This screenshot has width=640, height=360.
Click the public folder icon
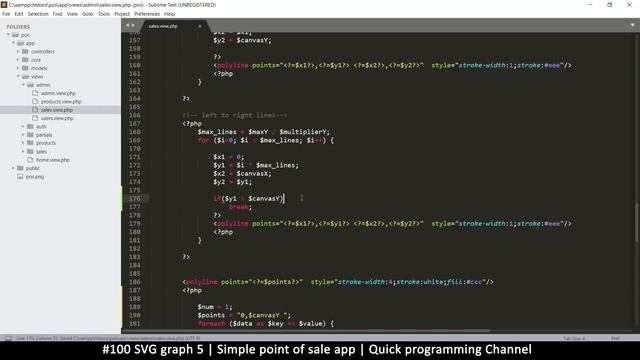click(20, 168)
